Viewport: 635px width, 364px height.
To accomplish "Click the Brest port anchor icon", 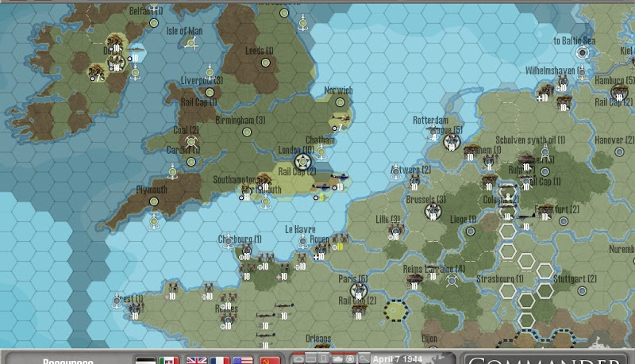I will click(117, 301).
